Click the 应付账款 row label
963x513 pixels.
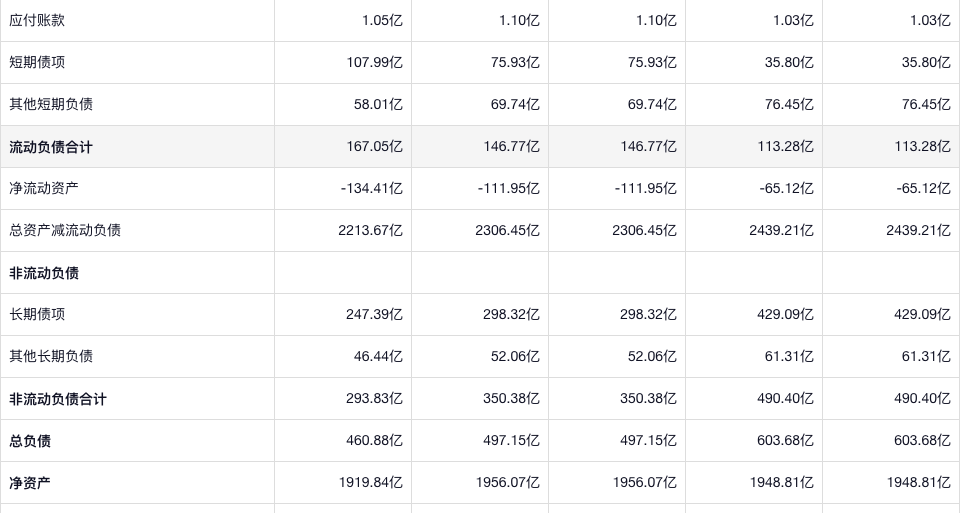click(x=37, y=20)
